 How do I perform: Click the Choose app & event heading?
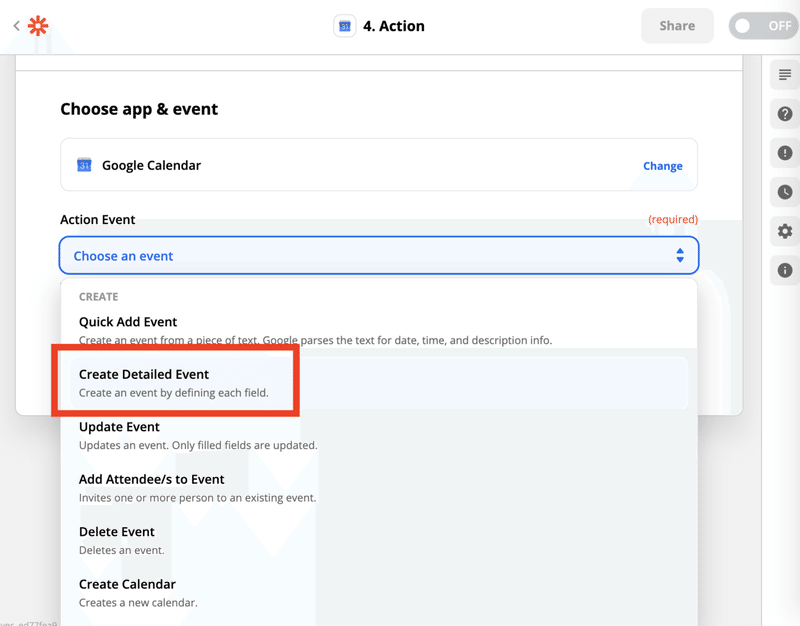(139, 109)
